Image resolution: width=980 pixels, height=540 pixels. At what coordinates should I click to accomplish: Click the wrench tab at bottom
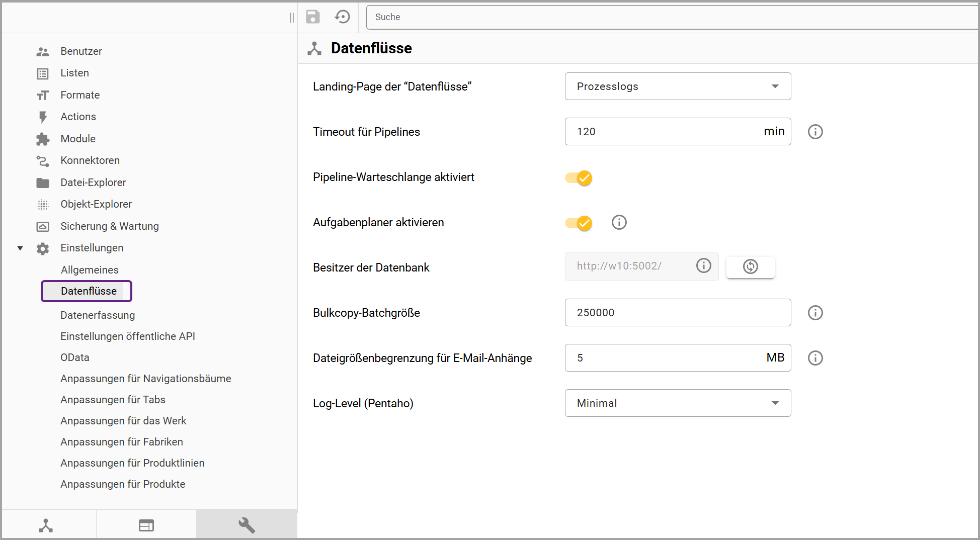coord(247,525)
